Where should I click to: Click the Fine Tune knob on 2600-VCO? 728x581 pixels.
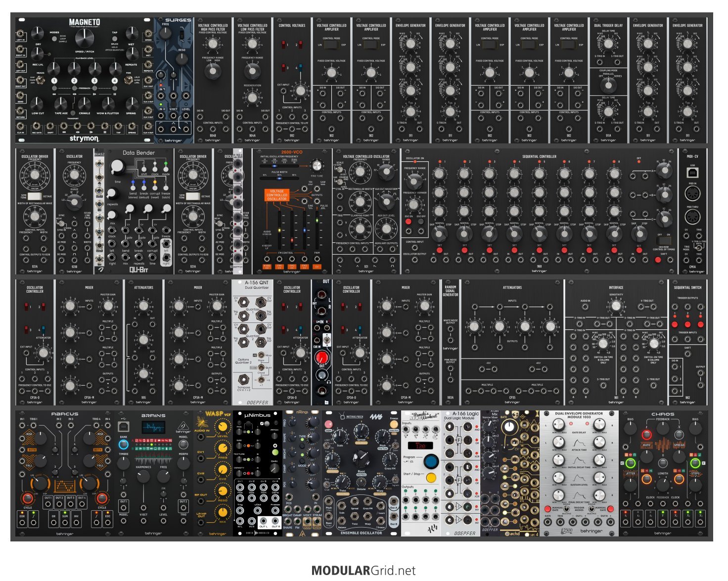pyautogui.click(x=317, y=166)
